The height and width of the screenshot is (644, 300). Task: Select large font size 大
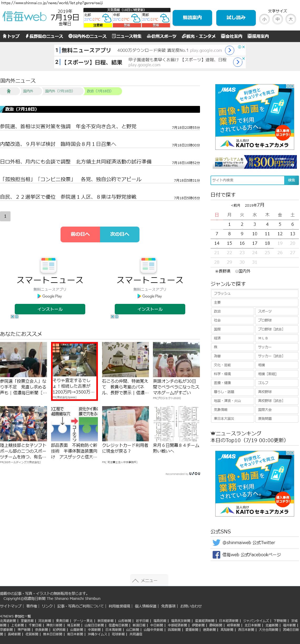point(291,19)
